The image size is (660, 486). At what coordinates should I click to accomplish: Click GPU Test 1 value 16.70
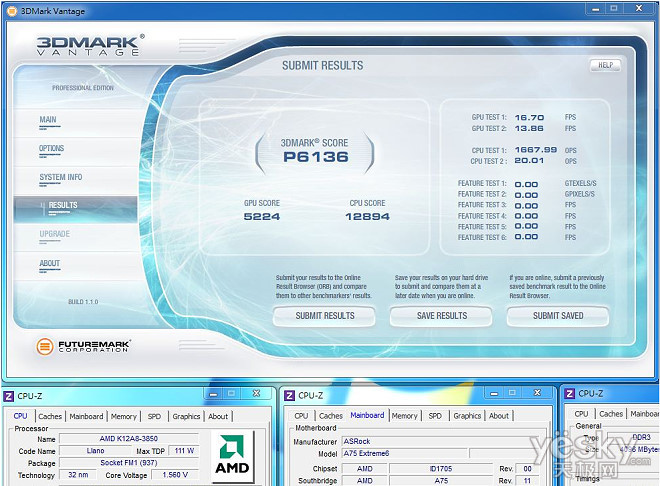tap(529, 117)
